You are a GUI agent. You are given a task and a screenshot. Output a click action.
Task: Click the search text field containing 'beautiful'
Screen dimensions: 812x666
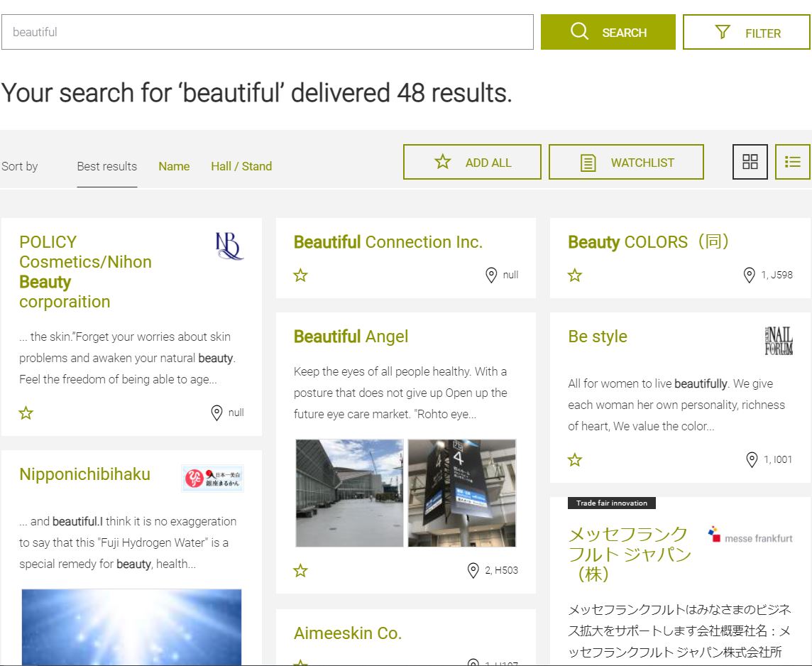coord(267,32)
